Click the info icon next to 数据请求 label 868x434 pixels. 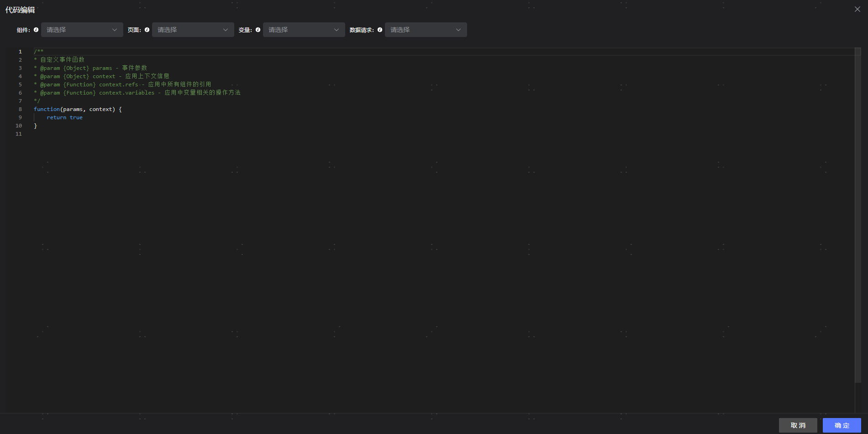click(x=380, y=30)
